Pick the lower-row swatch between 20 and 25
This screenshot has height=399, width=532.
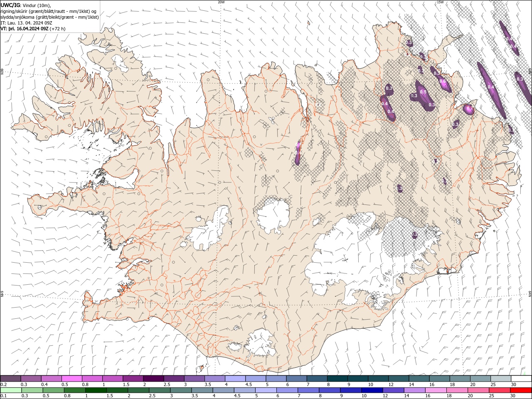(478, 390)
